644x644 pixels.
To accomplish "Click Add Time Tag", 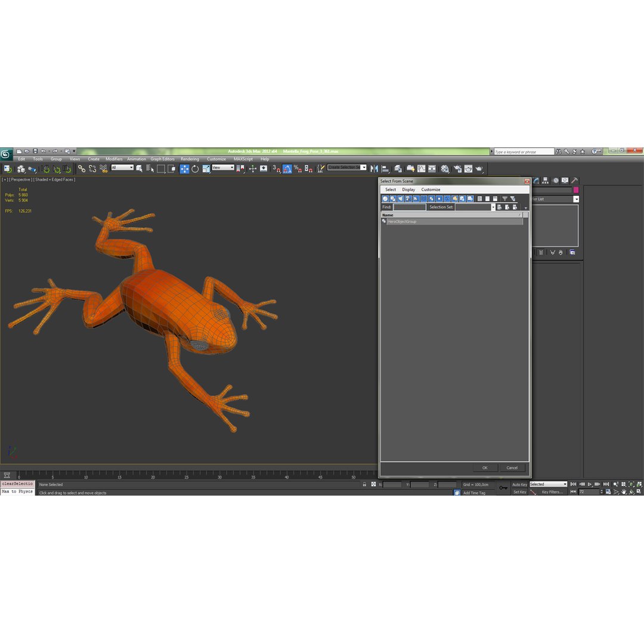I will (475, 493).
